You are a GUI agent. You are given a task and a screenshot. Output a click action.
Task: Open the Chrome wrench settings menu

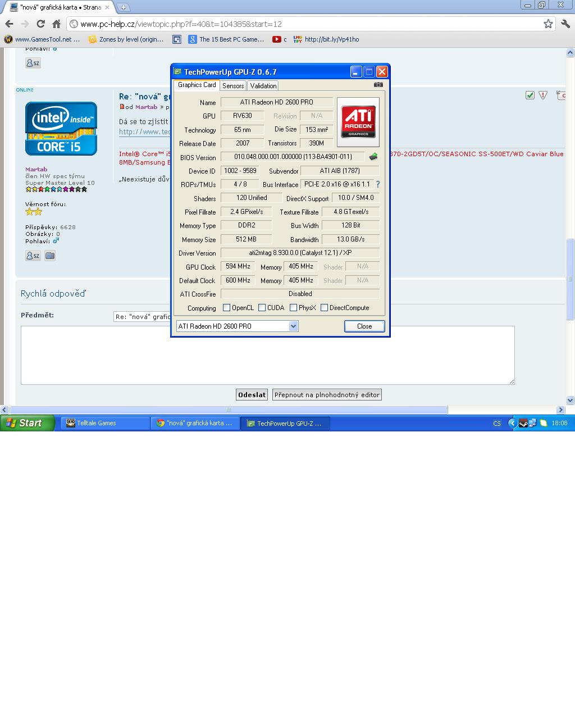tap(565, 24)
